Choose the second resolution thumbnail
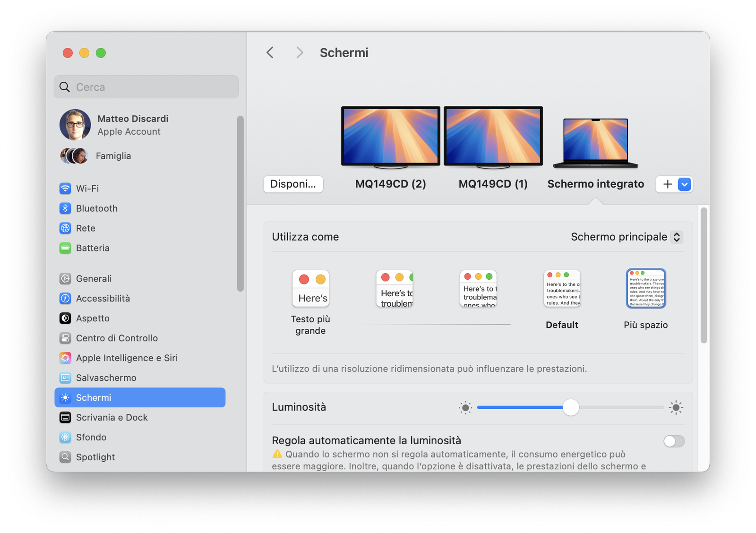 395,289
